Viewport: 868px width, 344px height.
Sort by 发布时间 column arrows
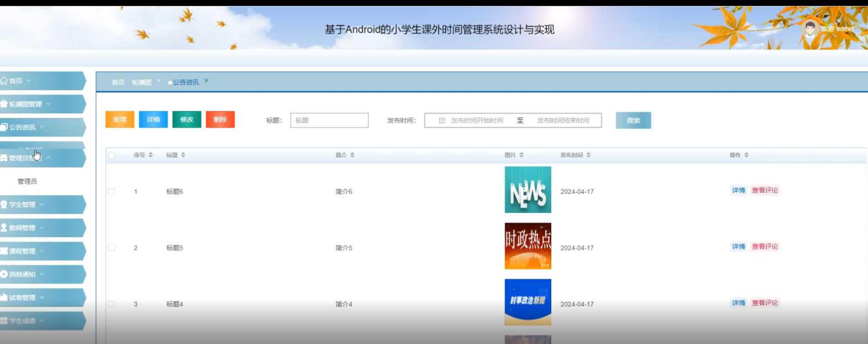(x=588, y=155)
